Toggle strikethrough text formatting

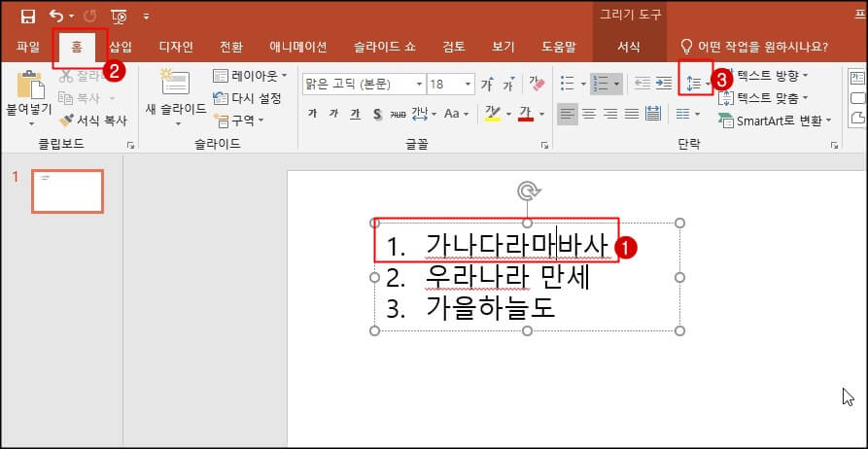(x=398, y=114)
